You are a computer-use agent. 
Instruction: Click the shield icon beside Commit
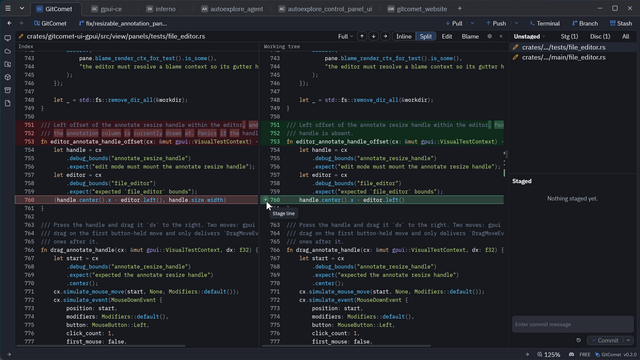578,340
